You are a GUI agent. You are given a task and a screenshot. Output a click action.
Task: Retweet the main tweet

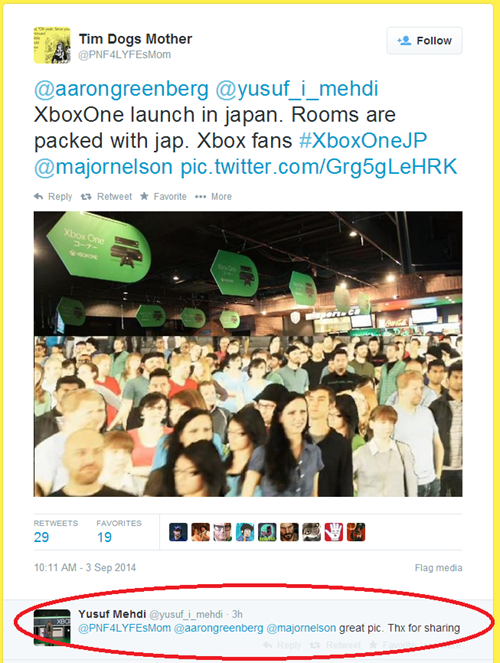(107, 197)
